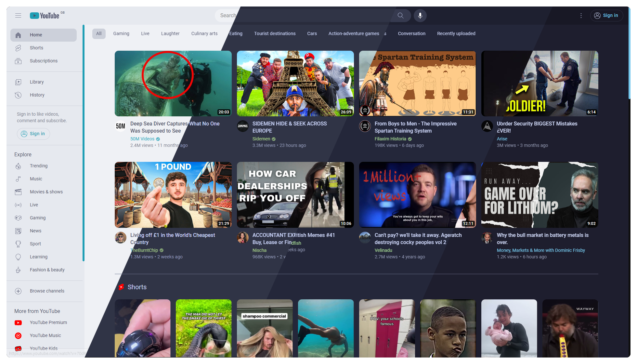Click the magnifier search button
The width and height of the screenshot is (637, 364).
pyautogui.click(x=400, y=16)
